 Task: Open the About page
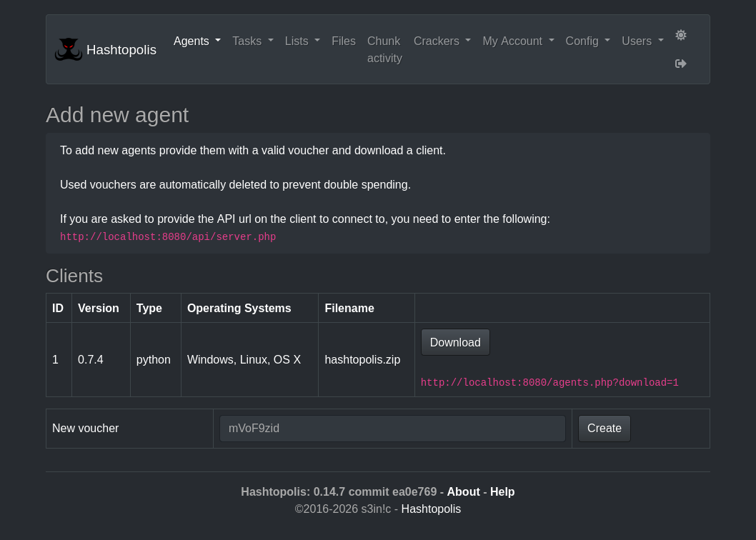coord(463,491)
